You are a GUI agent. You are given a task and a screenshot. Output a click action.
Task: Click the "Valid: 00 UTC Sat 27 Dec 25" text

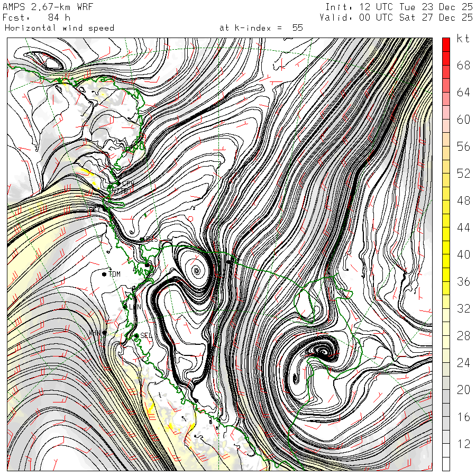[396, 17]
